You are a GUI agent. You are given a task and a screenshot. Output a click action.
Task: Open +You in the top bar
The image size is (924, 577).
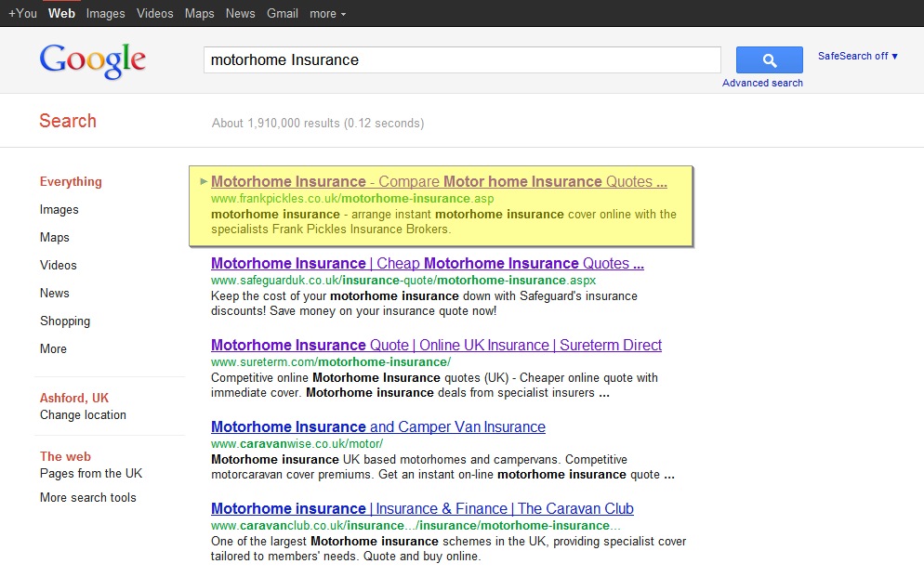coord(22,13)
